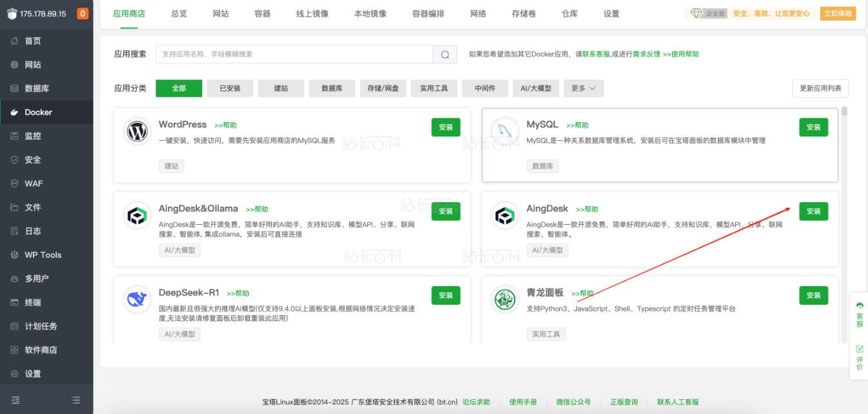Viewport: 868px width, 414px height.
Task: Open the 论坛求助 footer link
Action: pos(476,402)
